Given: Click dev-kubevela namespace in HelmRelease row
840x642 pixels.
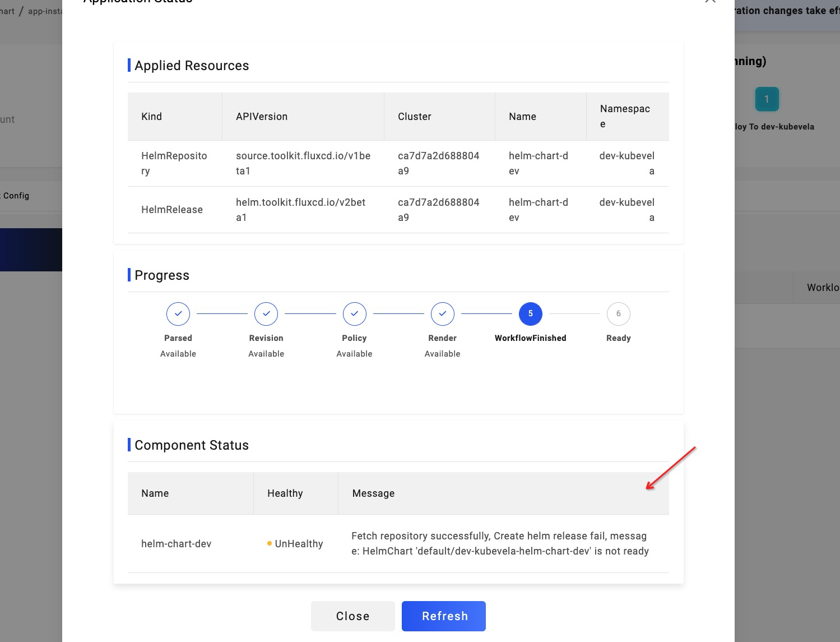Looking at the screenshot, I should 627,210.
